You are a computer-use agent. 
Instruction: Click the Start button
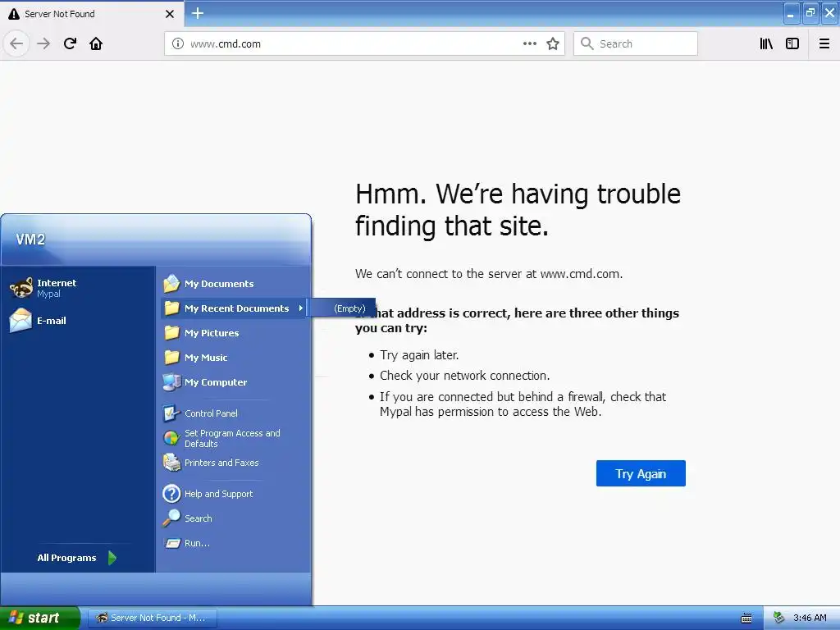click(x=39, y=618)
